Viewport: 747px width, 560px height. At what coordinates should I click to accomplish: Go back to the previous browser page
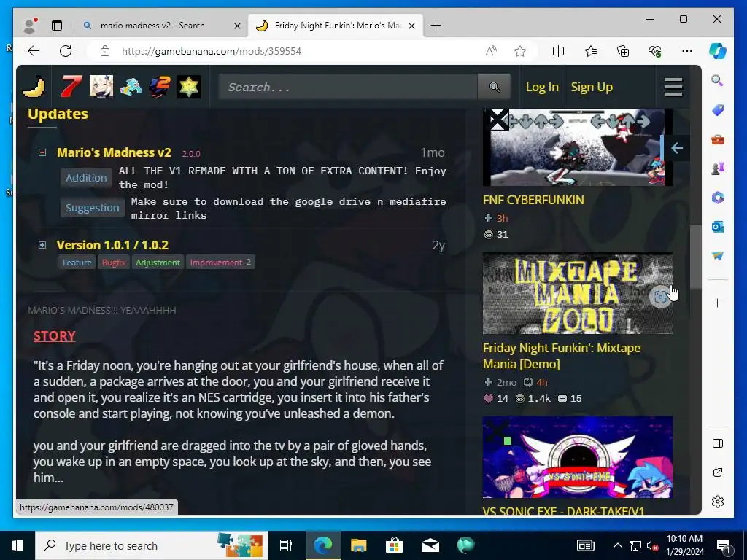click(34, 51)
